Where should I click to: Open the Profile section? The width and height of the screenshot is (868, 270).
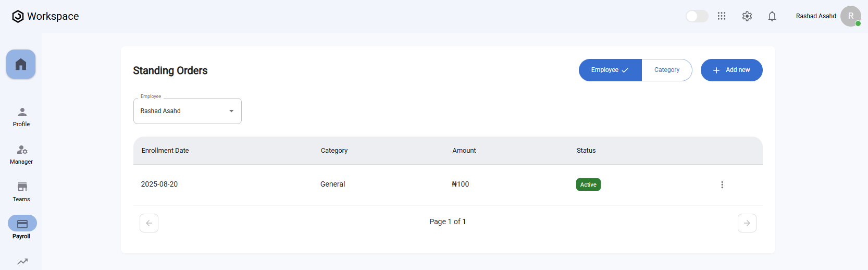click(22, 117)
